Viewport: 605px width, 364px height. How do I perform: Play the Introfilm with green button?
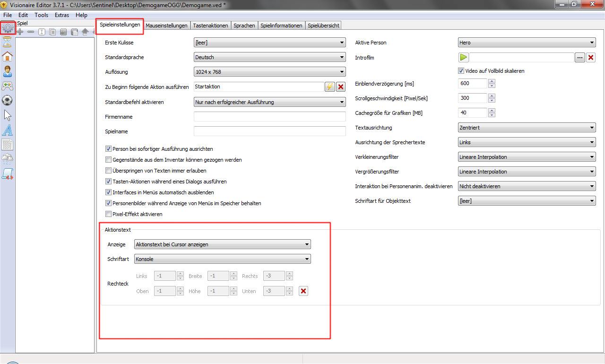[463, 57]
